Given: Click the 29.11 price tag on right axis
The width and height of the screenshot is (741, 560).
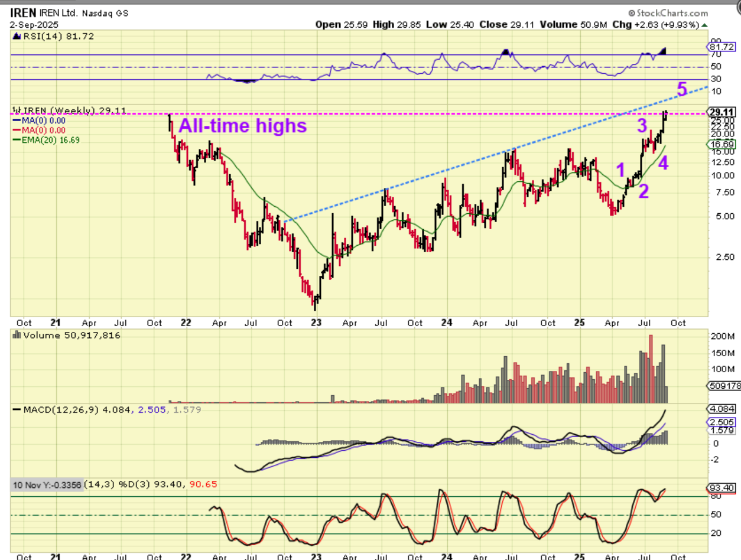Looking at the screenshot, I should [721, 112].
